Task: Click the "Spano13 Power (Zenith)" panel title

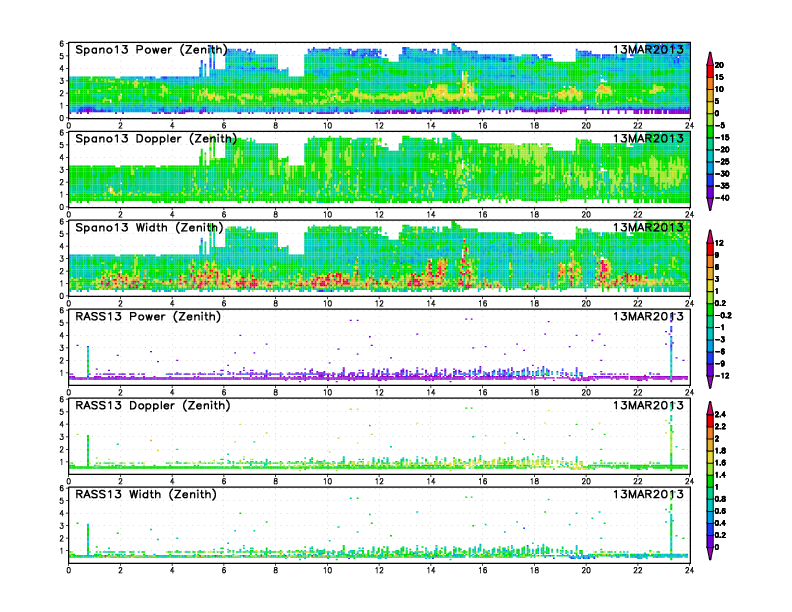Action: pyautogui.click(x=151, y=50)
